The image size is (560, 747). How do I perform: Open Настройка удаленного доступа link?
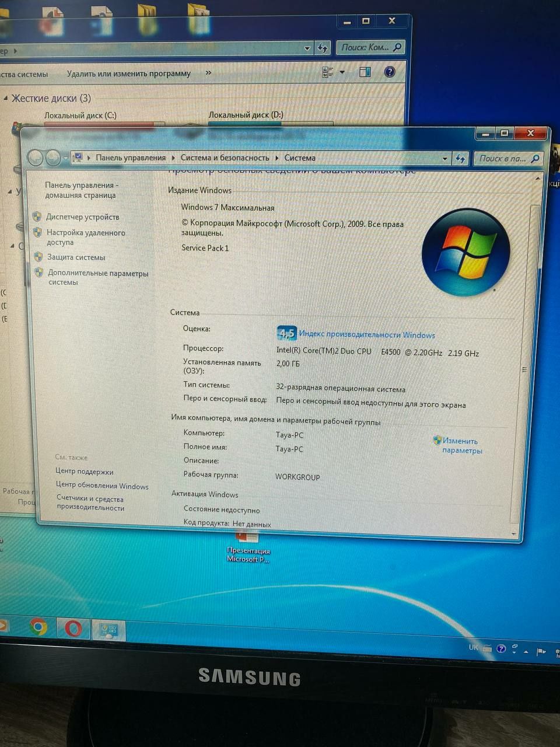[86, 237]
